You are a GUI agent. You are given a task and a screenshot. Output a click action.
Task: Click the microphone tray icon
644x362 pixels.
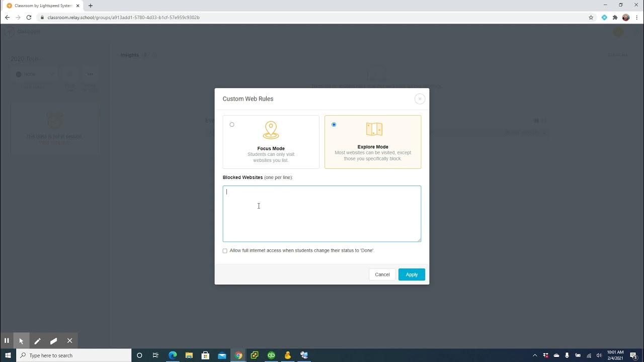(568, 355)
